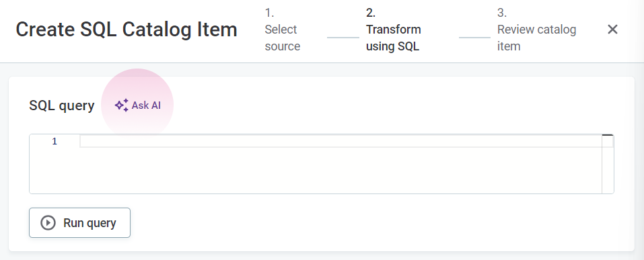Click the bold step number 2. above Transform

click(371, 13)
